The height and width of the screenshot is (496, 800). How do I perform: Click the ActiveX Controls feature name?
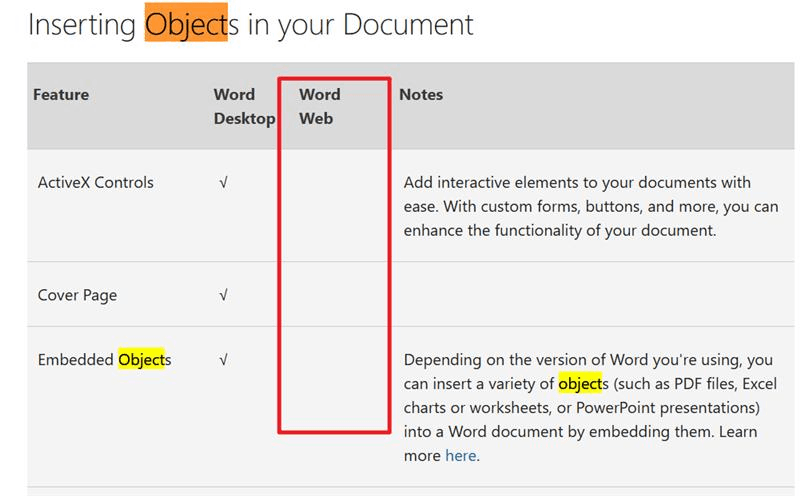point(95,183)
